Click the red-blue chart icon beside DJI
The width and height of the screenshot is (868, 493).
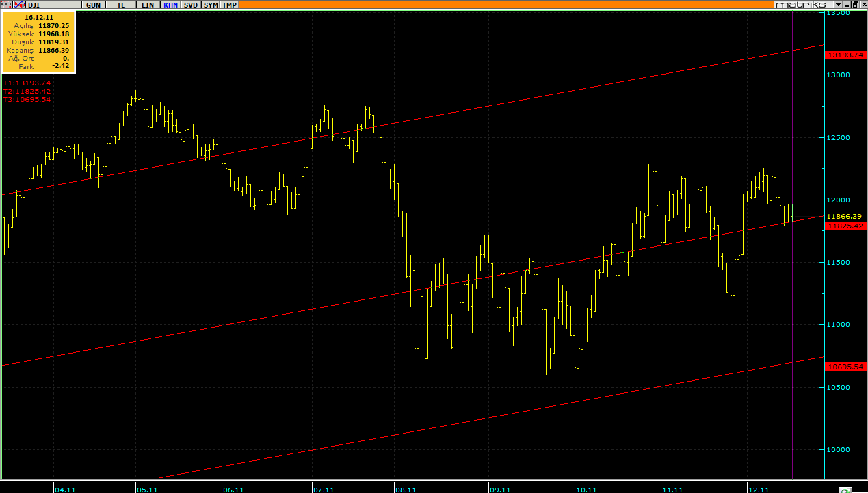pos(19,4)
